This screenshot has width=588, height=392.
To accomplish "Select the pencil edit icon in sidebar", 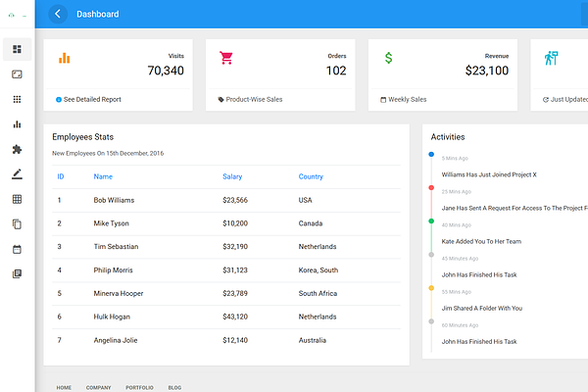I will point(17,174).
